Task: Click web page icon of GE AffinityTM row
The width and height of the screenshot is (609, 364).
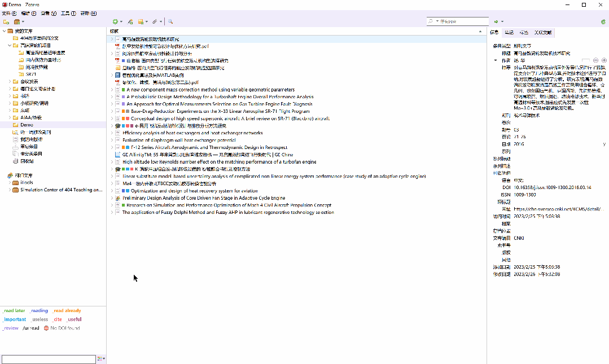Action: coord(118,155)
